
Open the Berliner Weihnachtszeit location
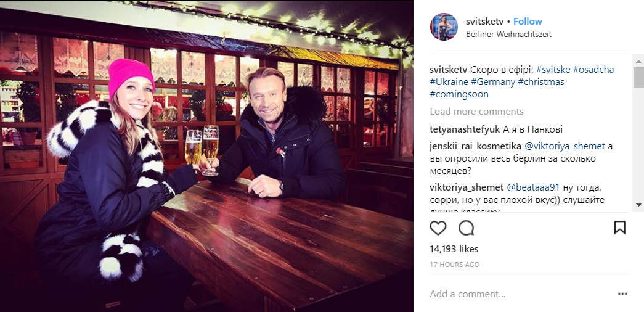click(x=509, y=34)
